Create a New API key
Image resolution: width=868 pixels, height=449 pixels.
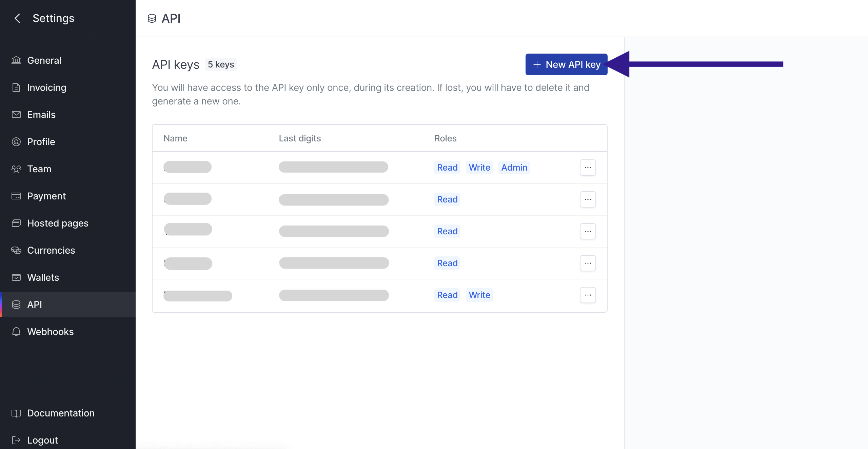pos(566,64)
